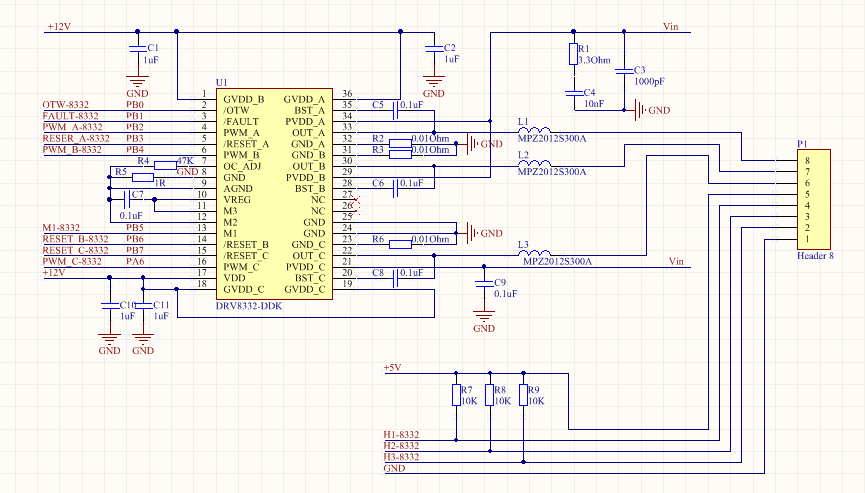
Task: Click the GVDD_B pin name on U1
Action: (243, 100)
